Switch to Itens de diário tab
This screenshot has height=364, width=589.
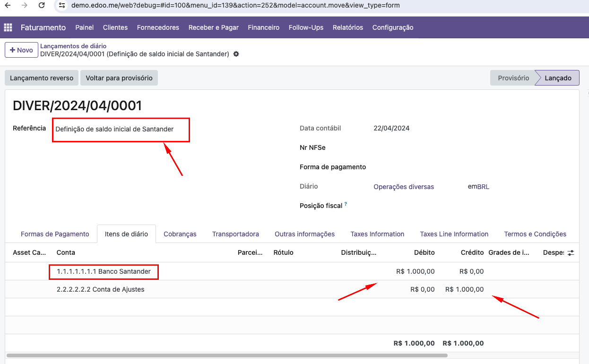126,234
